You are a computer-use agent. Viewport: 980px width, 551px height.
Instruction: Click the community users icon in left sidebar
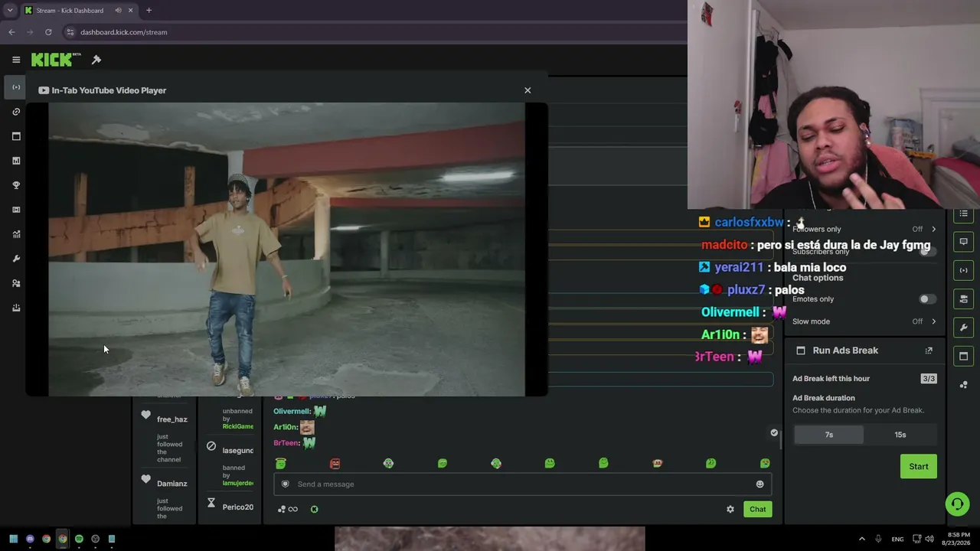[x=16, y=283]
